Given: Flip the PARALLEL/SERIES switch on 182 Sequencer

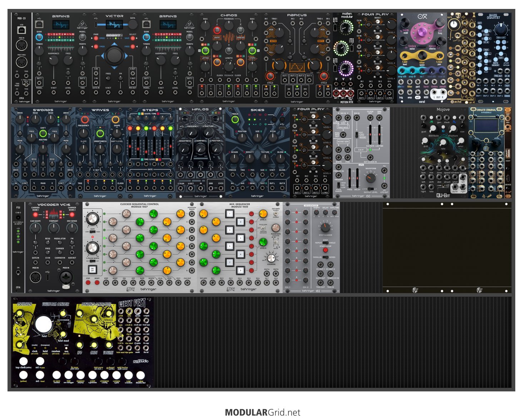Looking at the screenshot, I should point(325,257).
